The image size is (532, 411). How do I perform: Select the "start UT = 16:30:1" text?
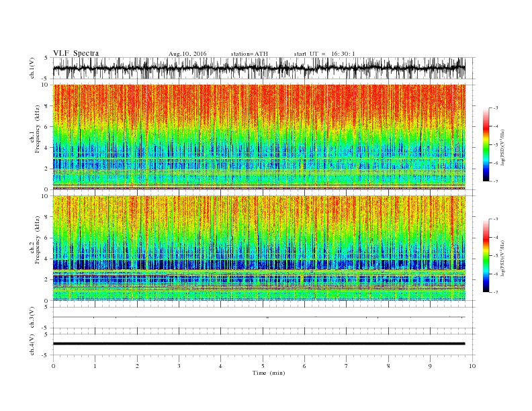(324, 54)
